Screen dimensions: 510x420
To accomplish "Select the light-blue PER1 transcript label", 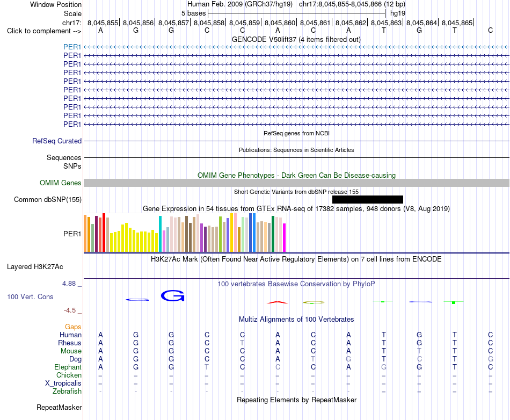I will pos(72,47).
